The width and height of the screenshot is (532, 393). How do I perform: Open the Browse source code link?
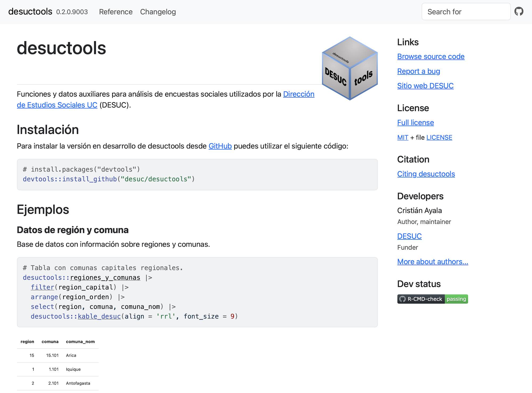(x=431, y=56)
